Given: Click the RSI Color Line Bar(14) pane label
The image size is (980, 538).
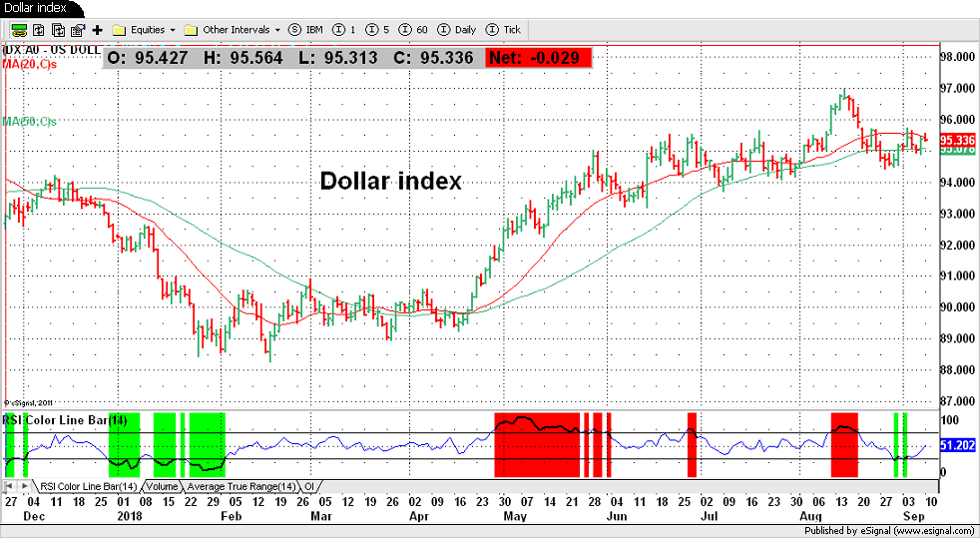Looking at the screenshot, I should [65, 420].
